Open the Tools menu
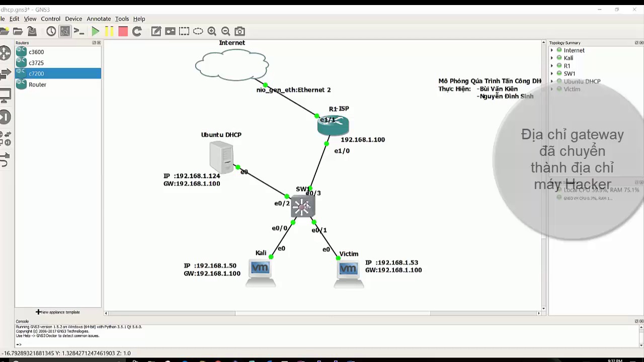Image resolution: width=644 pixels, height=362 pixels. (x=122, y=19)
